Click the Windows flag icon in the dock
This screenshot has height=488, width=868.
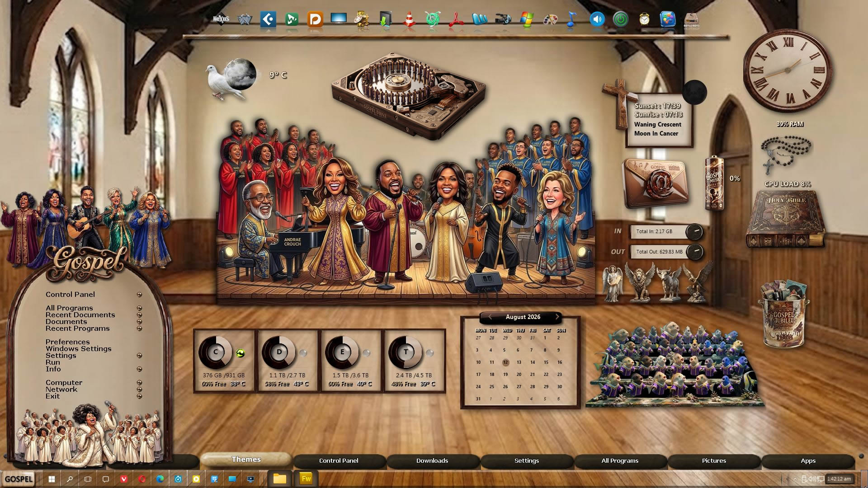point(527,19)
